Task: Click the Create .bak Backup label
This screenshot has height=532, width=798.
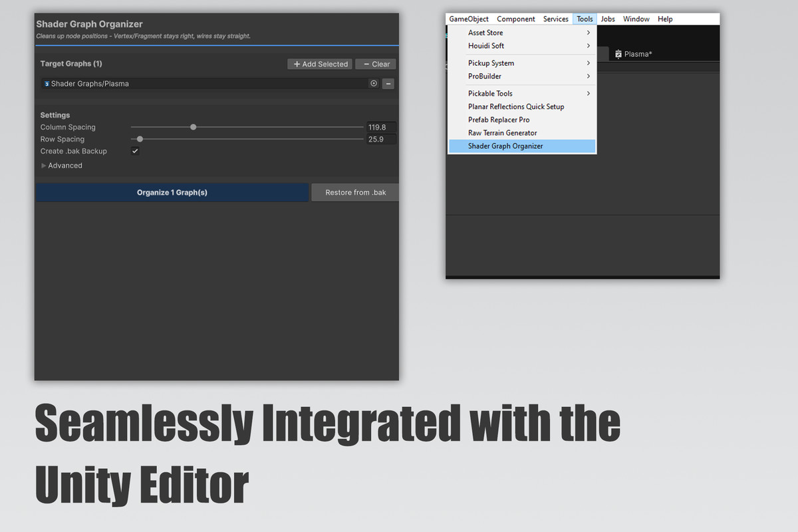Action: tap(74, 151)
